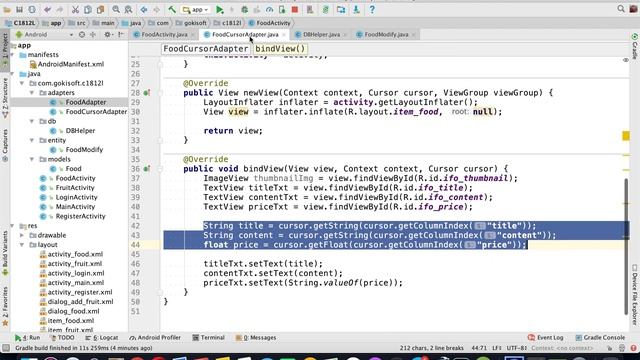This screenshot has width=640, height=360.
Task: Click the Make Project hammer icon
Action: (172, 9)
